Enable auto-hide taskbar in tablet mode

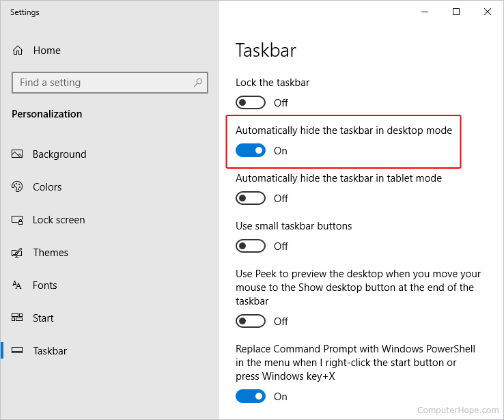click(x=251, y=198)
